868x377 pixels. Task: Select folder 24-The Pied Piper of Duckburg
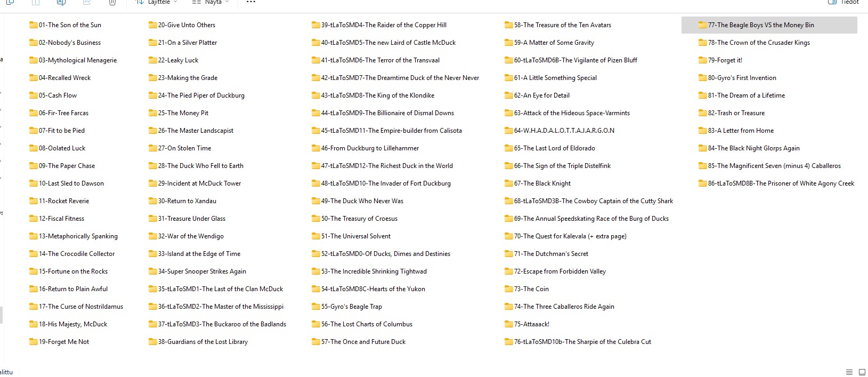197,95
